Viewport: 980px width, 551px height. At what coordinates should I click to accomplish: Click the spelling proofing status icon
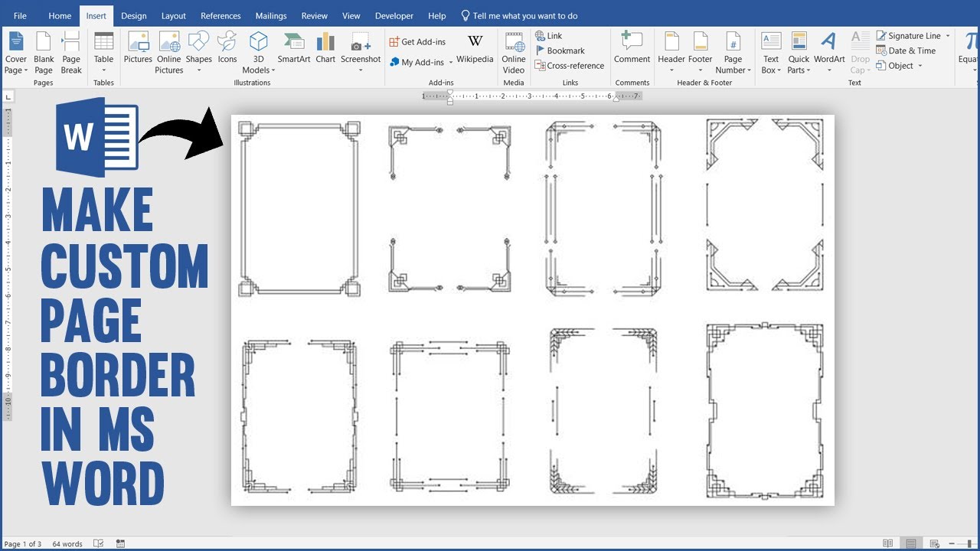(x=99, y=544)
